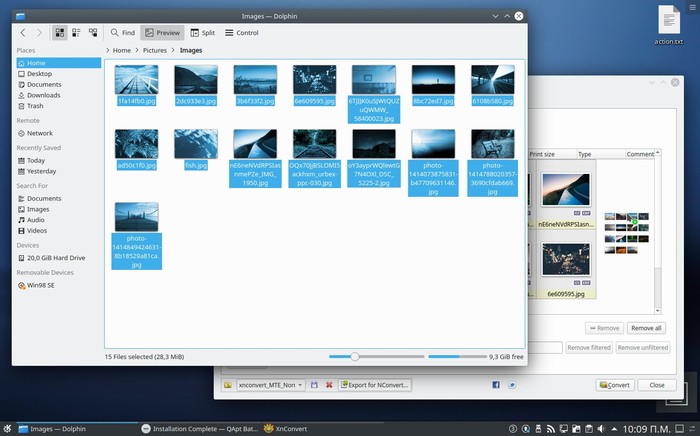The width and height of the screenshot is (700, 436).
Task: Expand the breadcrumb arrow before Home
Action: [108, 50]
